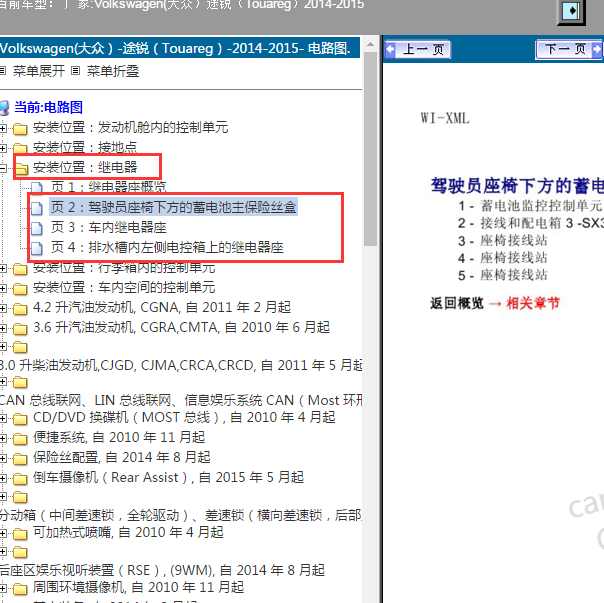Expand 安装位置：接地点 folder
This screenshot has width=604, height=603.
pyautogui.click(x=3, y=148)
